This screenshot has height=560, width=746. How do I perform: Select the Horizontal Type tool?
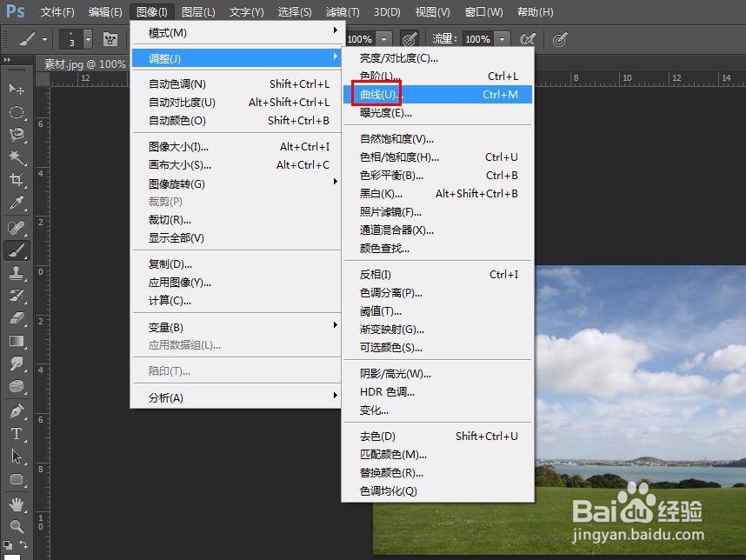coord(17,433)
